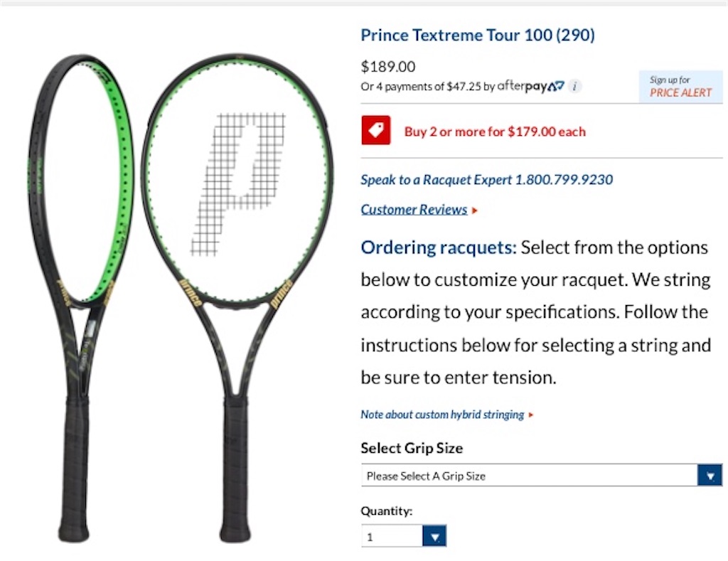
Task: Click the Prince Textreme Tour 100 title
Action: (478, 36)
